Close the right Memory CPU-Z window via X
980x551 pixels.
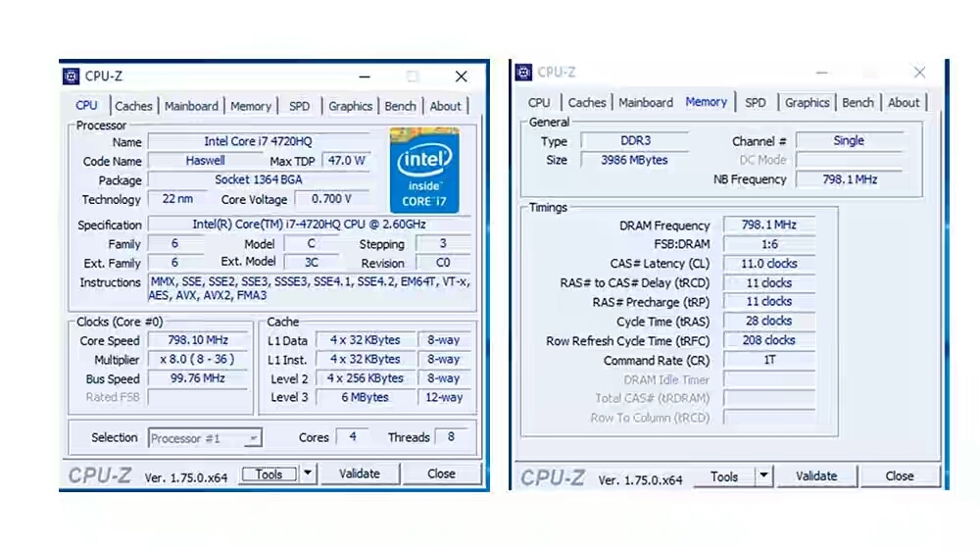tap(919, 73)
